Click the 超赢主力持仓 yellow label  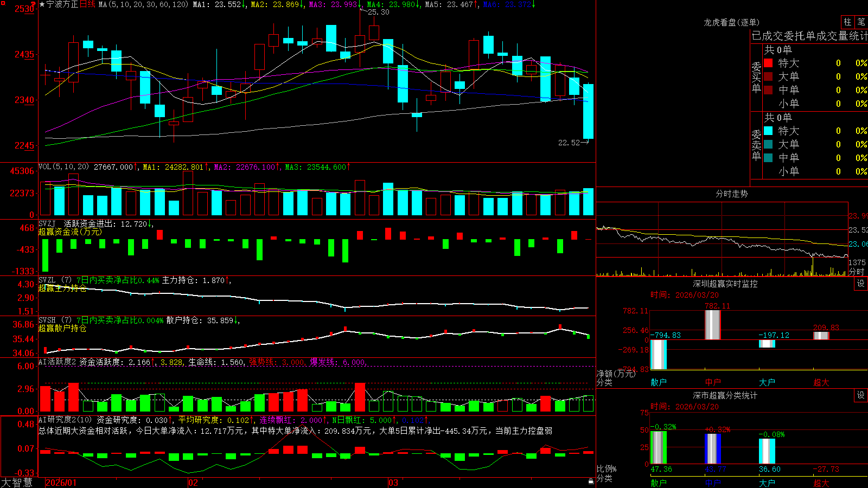click(x=62, y=288)
